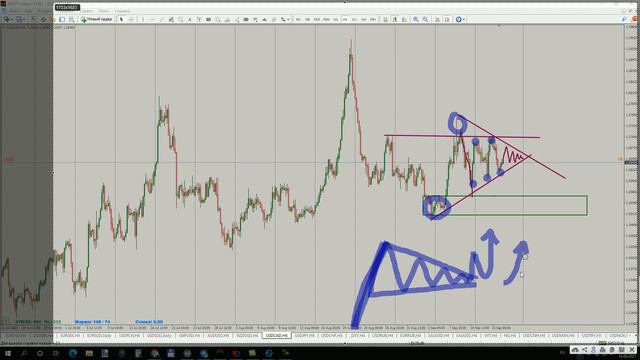640x360 pixels.
Task: Switch to M30 timeframe
Action: (x=326, y=19)
